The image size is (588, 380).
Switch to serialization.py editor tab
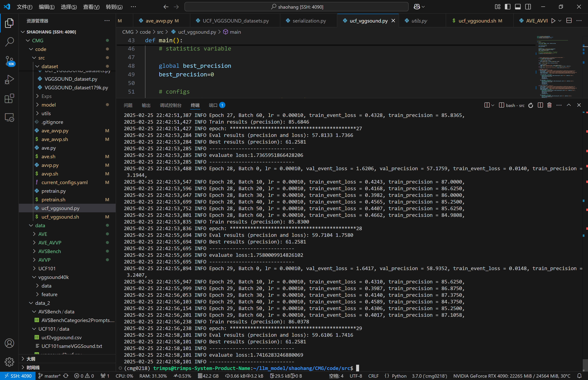pyautogui.click(x=309, y=21)
